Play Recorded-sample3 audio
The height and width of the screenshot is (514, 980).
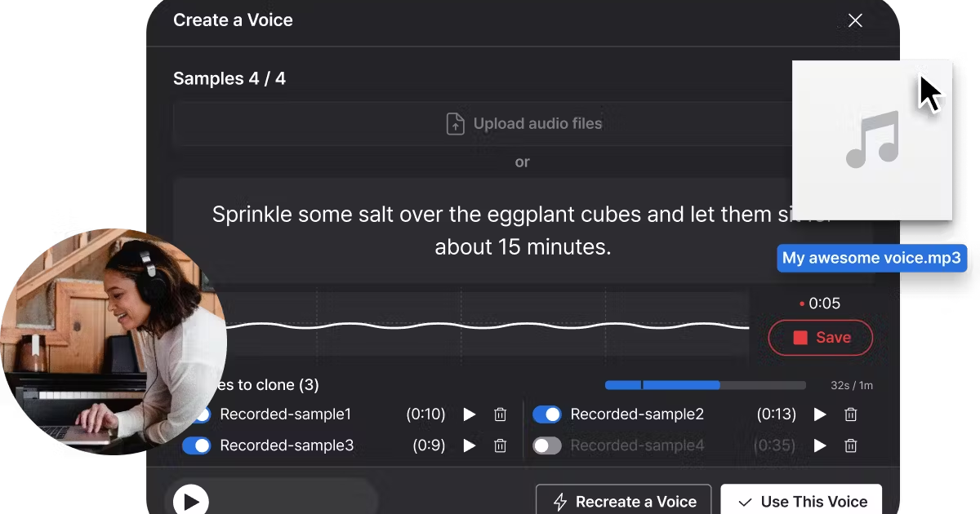pos(470,445)
